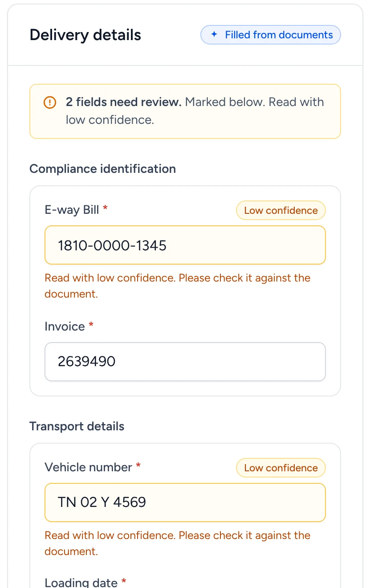Focus the Invoice field showing 2639490
This screenshot has height=588, width=374.
click(185, 362)
